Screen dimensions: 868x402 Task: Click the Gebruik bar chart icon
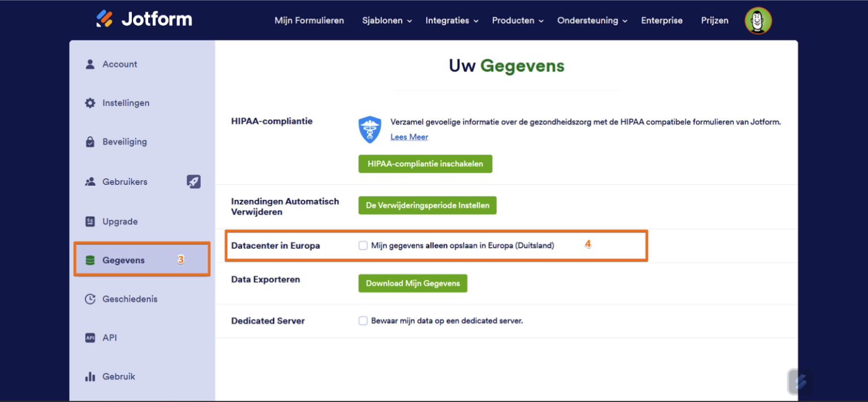90,377
